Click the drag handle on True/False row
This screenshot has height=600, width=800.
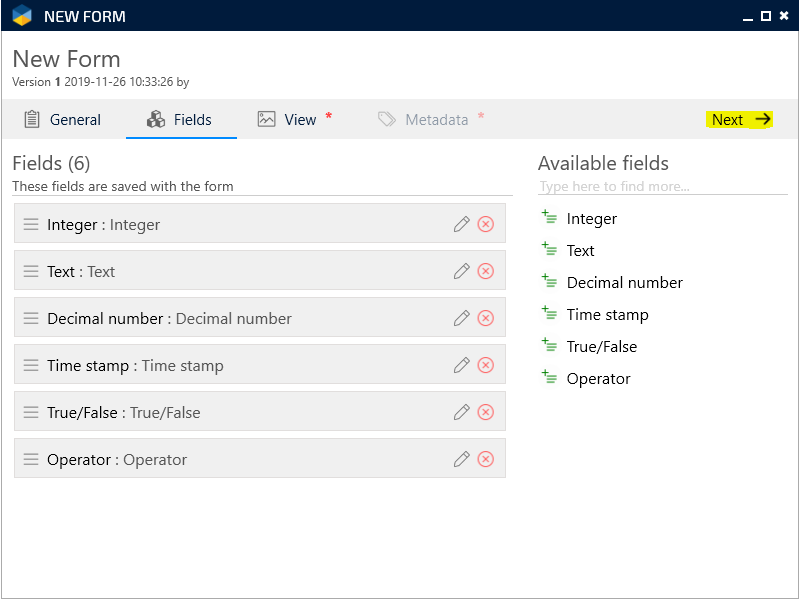[31, 412]
